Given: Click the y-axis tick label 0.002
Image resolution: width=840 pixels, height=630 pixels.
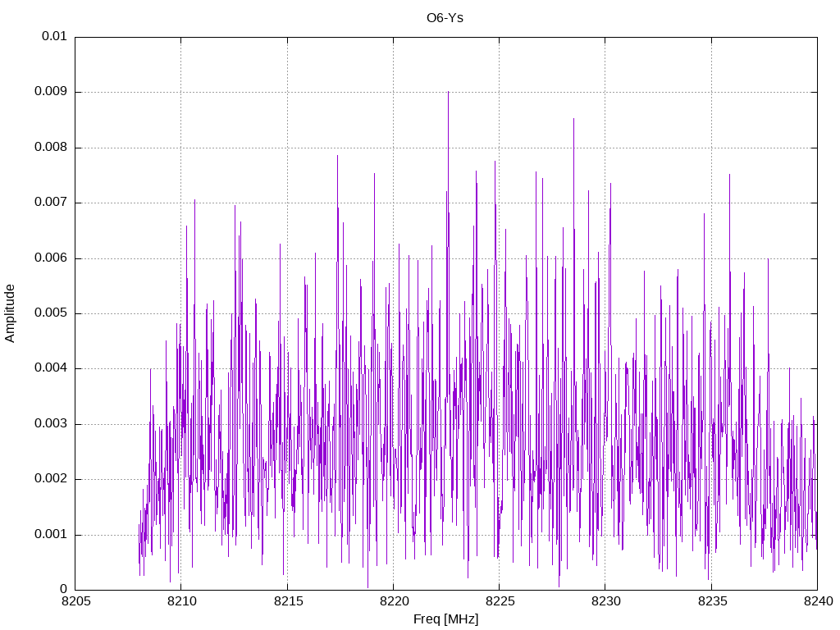Looking at the screenshot, I should (51, 479).
